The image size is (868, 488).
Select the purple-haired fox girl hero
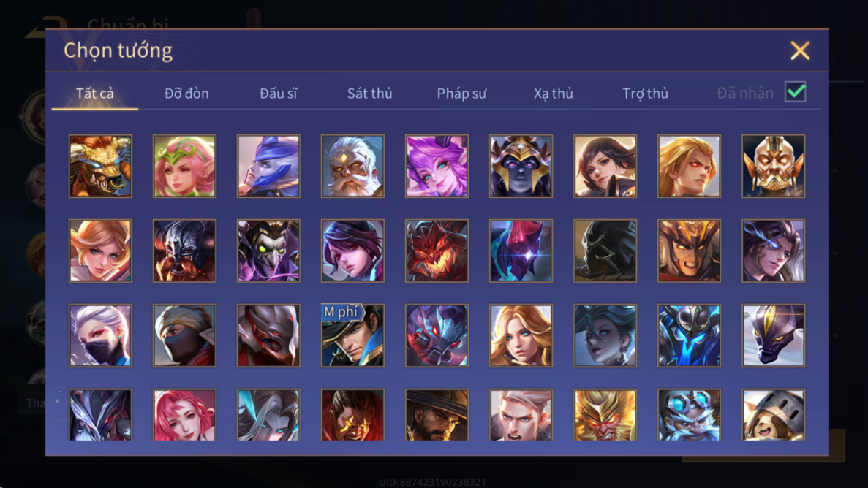pyautogui.click(x=437, y=166)
